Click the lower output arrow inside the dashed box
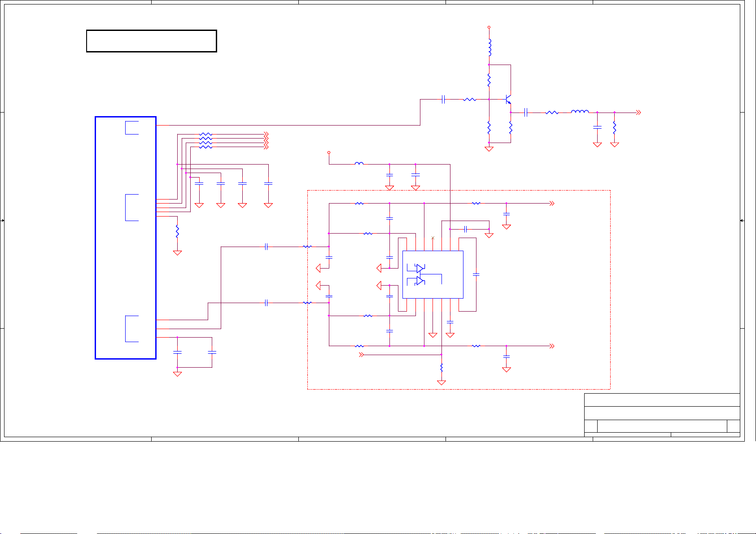756x534 pixels. click(552, 346)
